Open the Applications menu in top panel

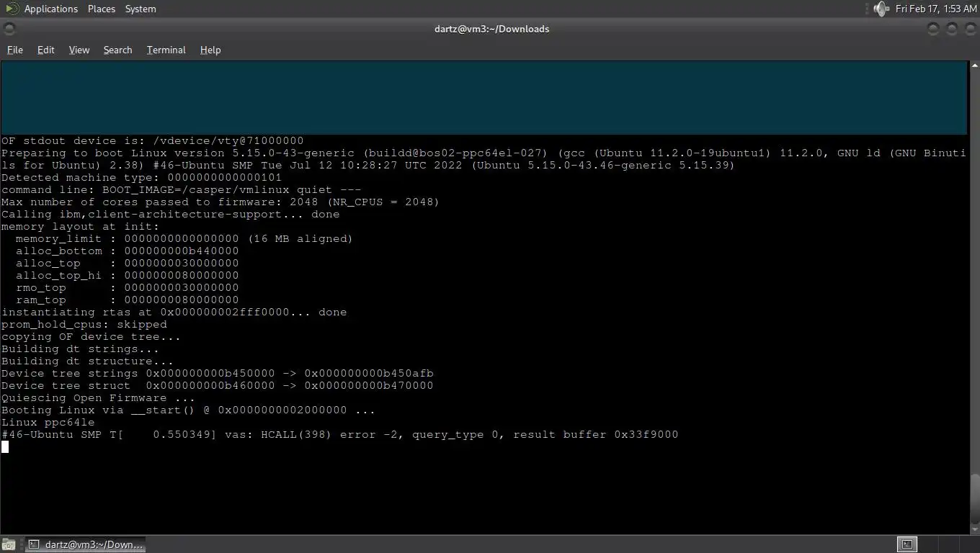(x=50, y=9)
